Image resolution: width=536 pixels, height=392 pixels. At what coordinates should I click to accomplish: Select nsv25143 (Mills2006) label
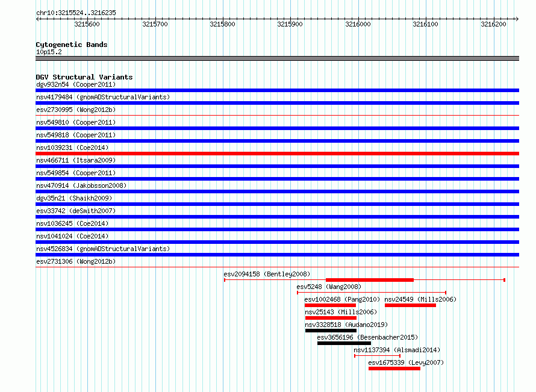click(341, 312)
